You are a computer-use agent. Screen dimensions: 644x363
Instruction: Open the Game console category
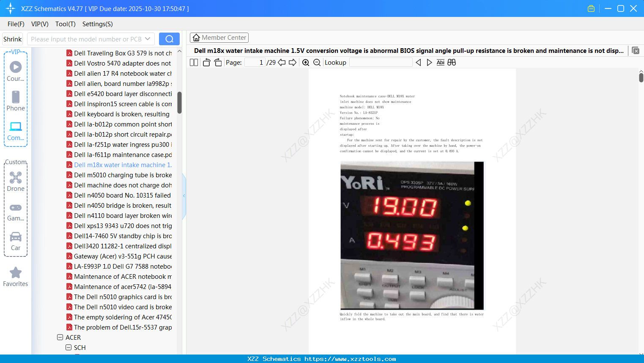(x=16, y=212)
